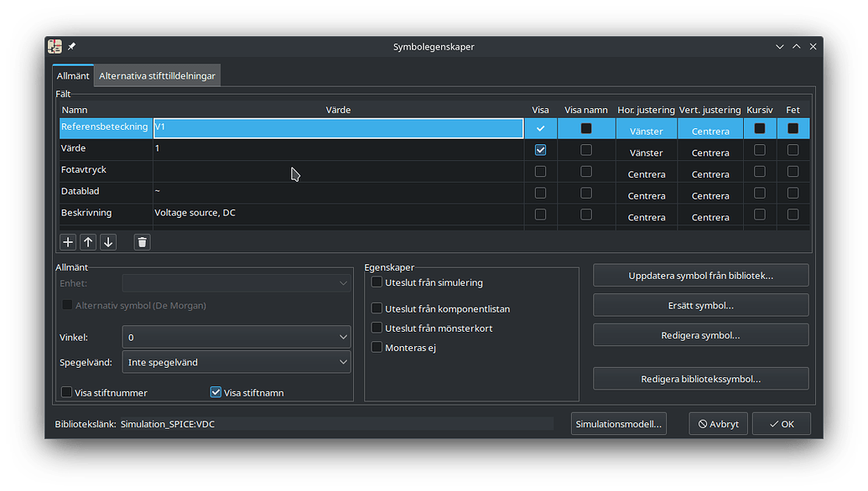Image resolution: width=868 pixels, height=491 pixels.
Task: Toggle Visa checkbox for Värde row
Action: [540, 150]
